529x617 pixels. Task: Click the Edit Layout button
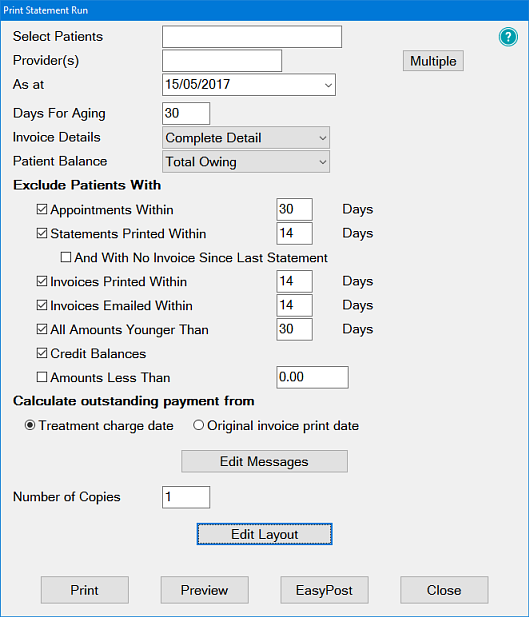coord(264,534)
